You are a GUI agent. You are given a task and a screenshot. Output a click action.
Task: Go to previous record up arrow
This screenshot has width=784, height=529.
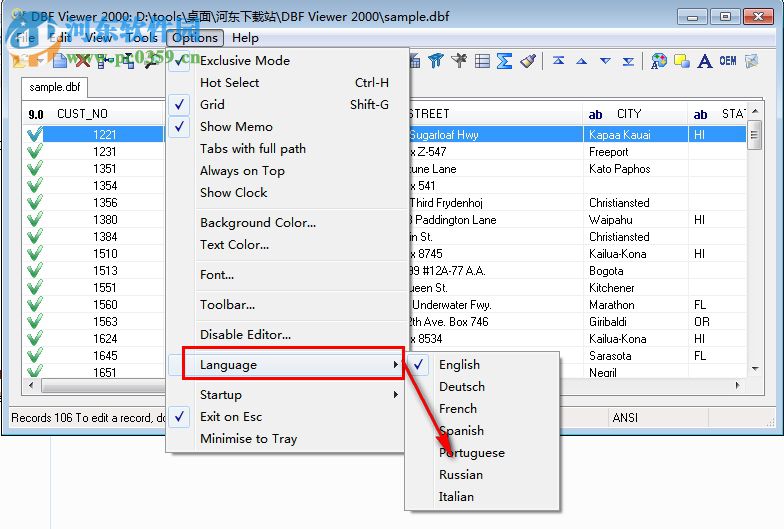tap(582, 61)
